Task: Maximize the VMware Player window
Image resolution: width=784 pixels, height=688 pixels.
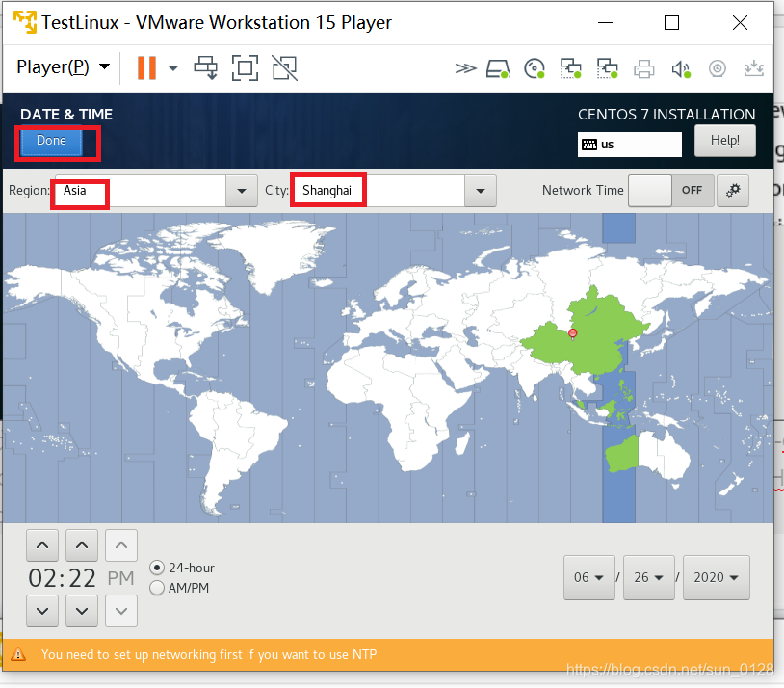Action: (x=671, y=22)
